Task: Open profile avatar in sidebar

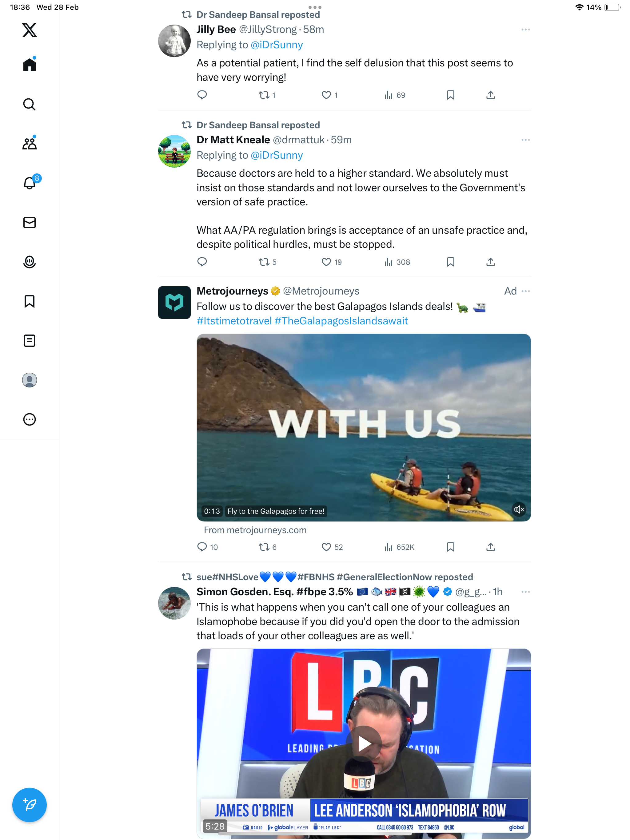Action: pyautogui.click(x=29, y=380)
